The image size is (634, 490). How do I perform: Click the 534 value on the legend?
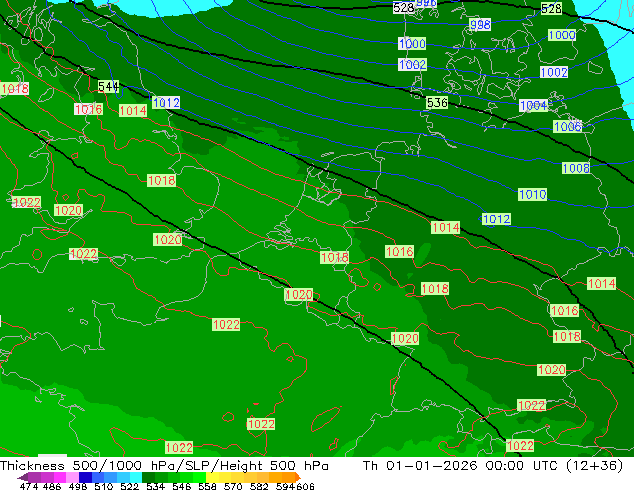(x=155, y=486)
